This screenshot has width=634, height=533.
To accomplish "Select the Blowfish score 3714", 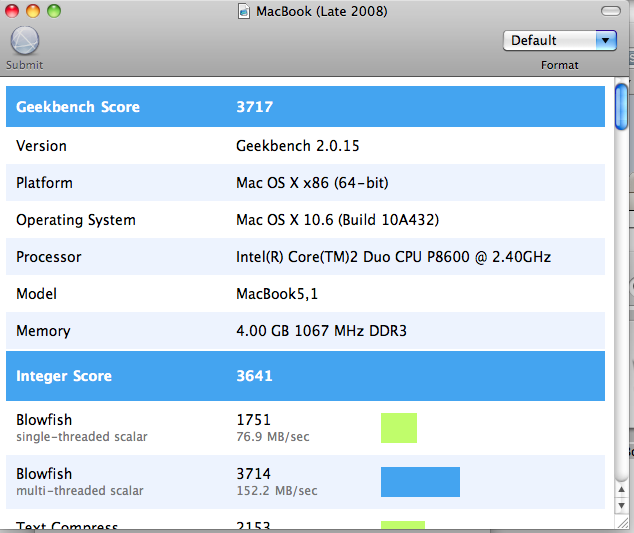I will click(254, 474).
